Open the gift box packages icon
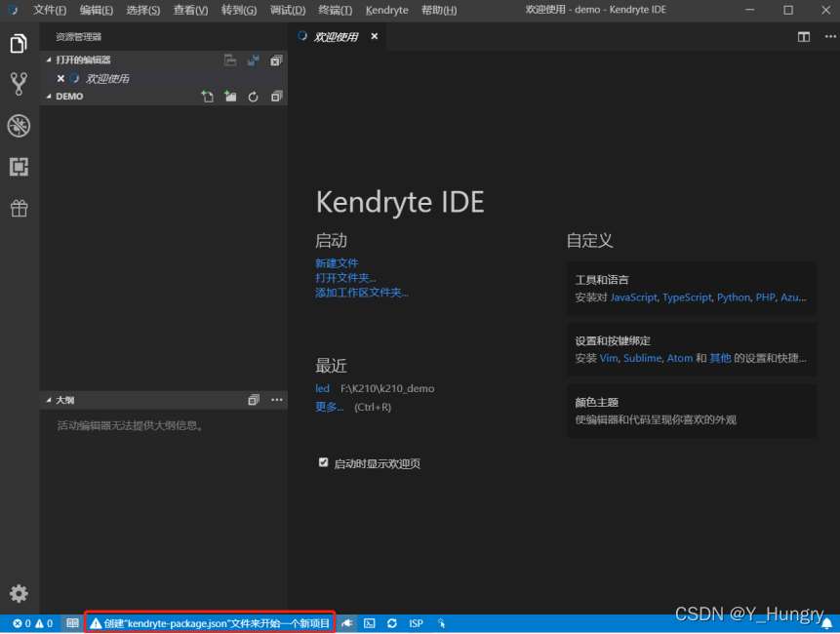 tap(19, 208)
